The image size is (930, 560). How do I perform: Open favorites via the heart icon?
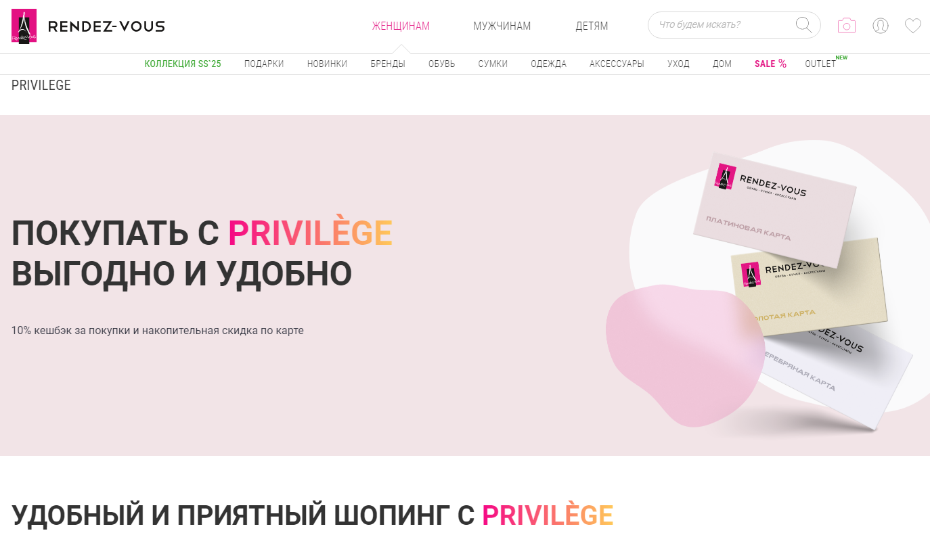click(913, 26)
